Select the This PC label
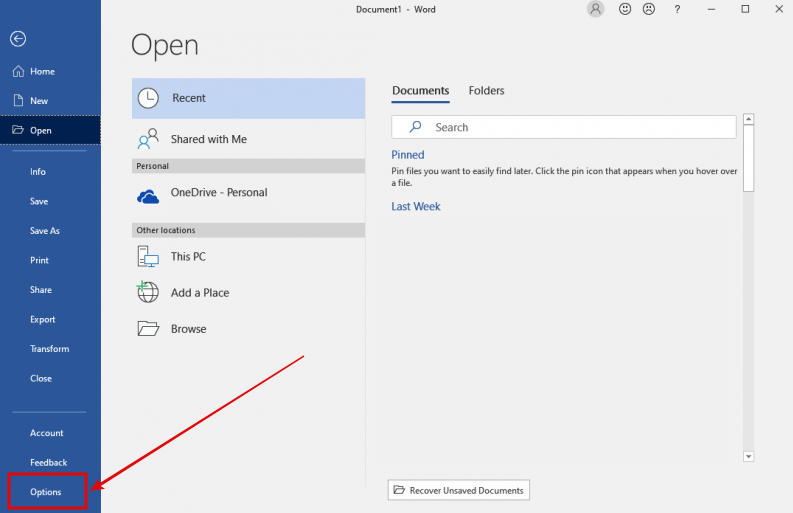The image size is (793, 513). point(188,256)
